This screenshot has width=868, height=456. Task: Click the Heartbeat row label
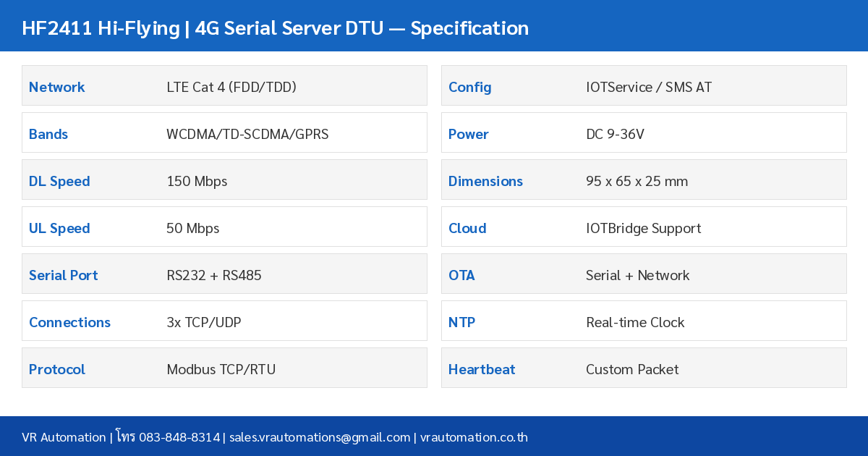pyautogui.click(x=482, y=369)
